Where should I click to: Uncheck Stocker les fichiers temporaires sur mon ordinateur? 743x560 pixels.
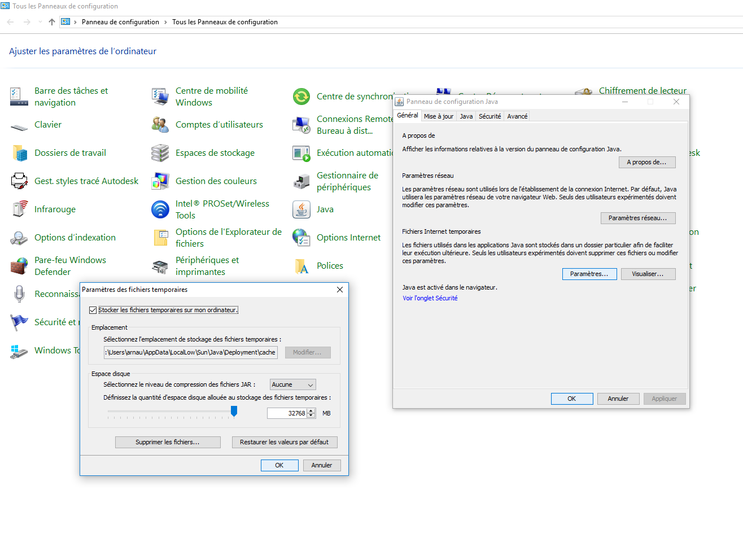pyautogui.click(x=93, y=310)
